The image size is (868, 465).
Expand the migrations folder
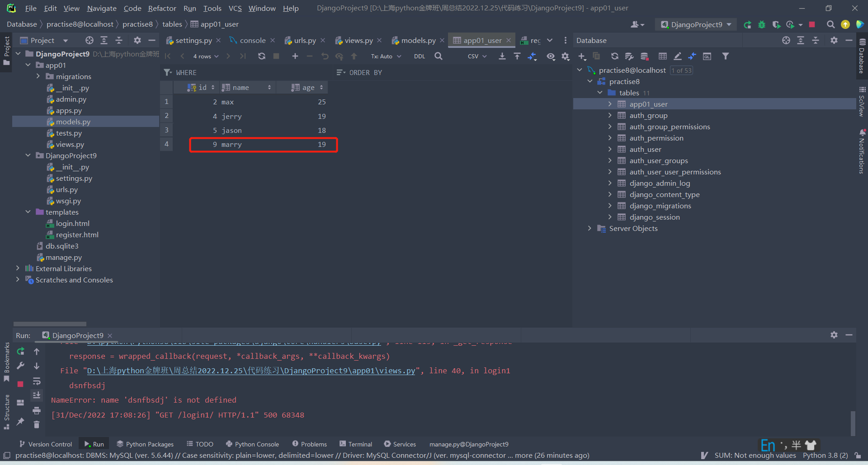(x=38, y=76)
